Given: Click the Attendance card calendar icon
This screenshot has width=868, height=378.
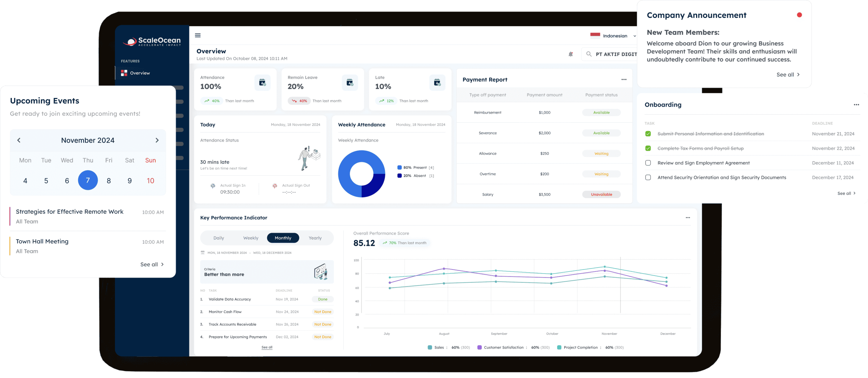Looking at the screenshot, I should click(262, 82).
